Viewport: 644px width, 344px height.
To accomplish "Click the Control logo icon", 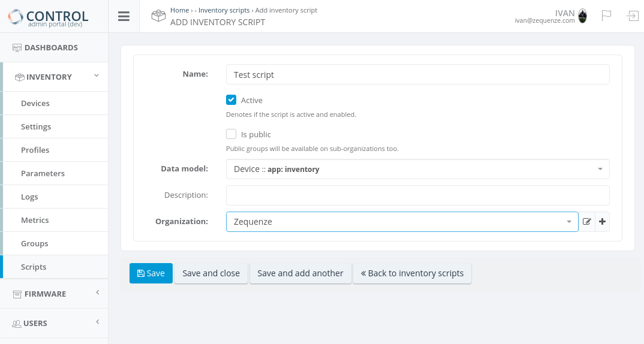I will click(16, 16).
